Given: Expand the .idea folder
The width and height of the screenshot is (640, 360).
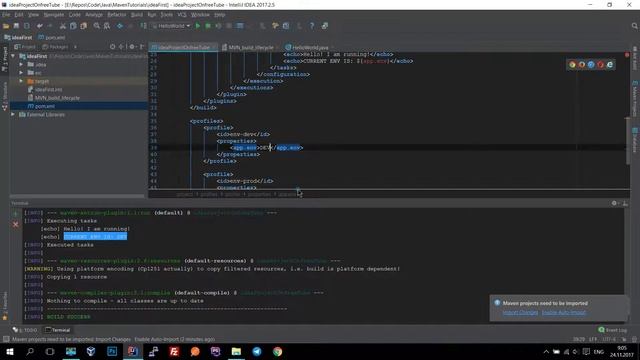Looking at the screenshot, I should point(21,64).
